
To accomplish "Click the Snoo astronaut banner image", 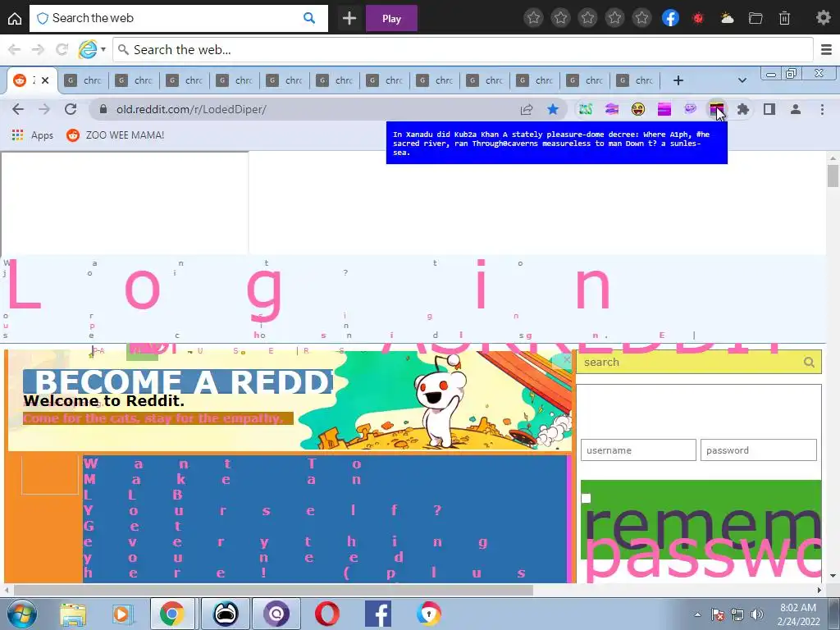I will pyautogui.click(x=440, y=399).
